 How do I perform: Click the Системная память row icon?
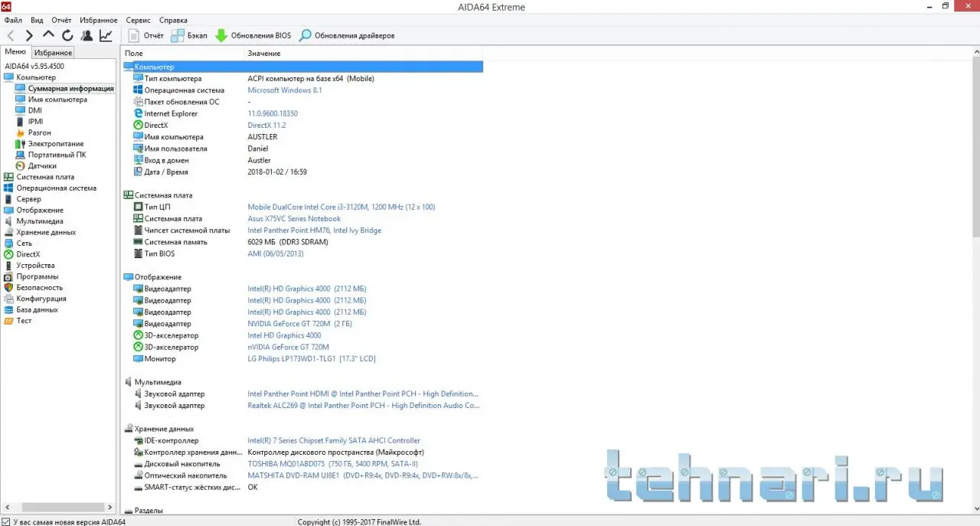pyautogui.click(x=138, y=242)
